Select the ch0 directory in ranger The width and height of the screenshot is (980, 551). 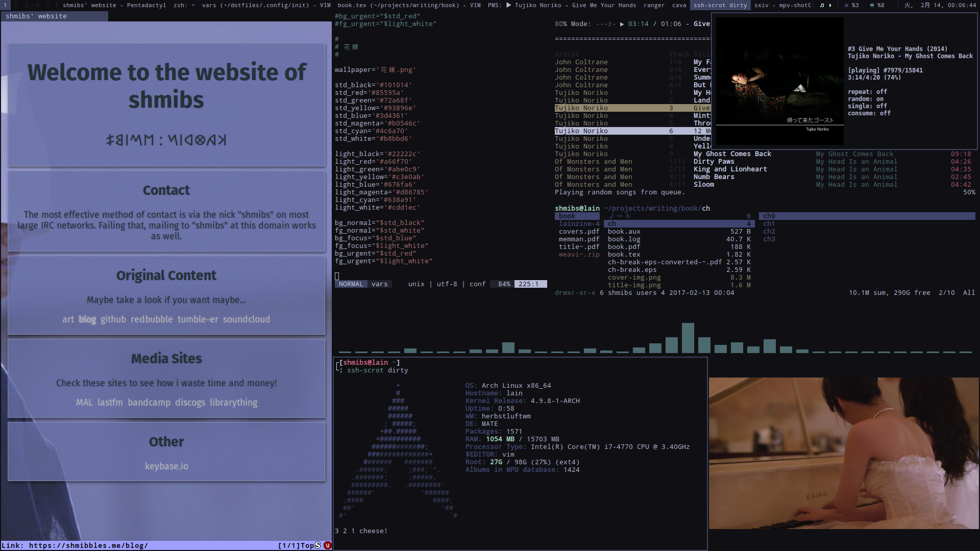pyautogui.click(x=769, y=216)
